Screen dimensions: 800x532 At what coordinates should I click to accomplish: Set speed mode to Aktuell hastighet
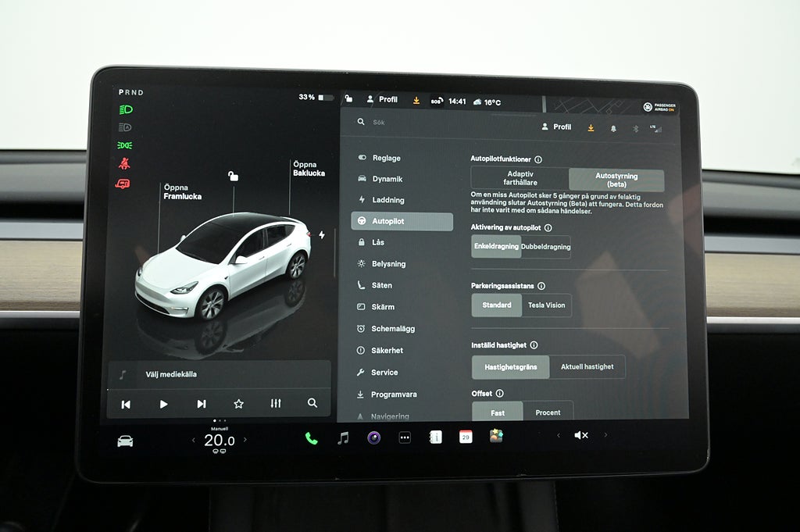pos(587,366)
